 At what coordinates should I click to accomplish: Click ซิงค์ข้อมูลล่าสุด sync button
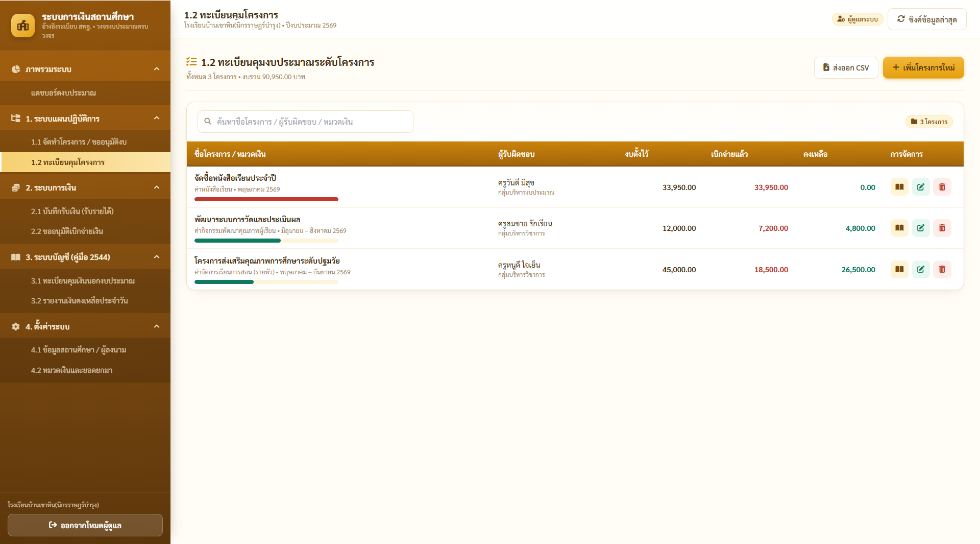(927, 19)
